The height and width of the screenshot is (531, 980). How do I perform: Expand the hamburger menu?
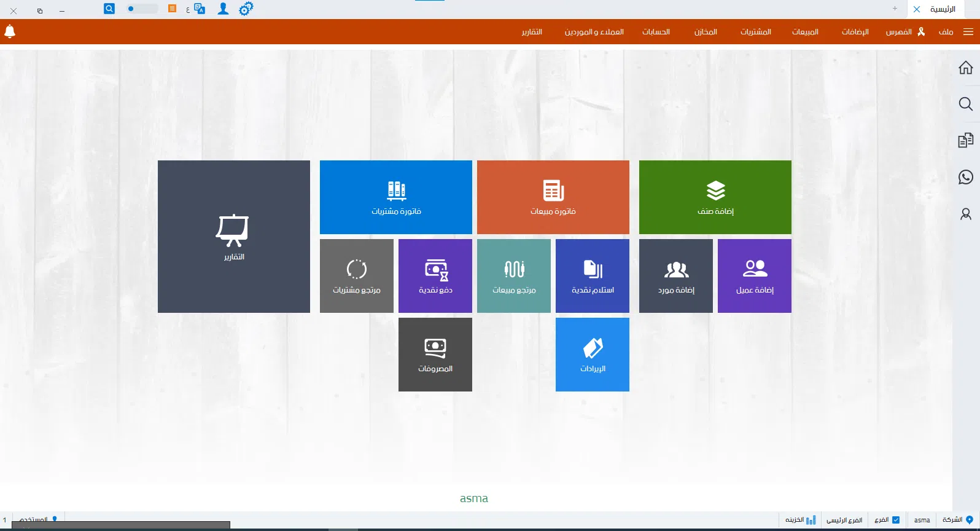click(x=968, y=32)
